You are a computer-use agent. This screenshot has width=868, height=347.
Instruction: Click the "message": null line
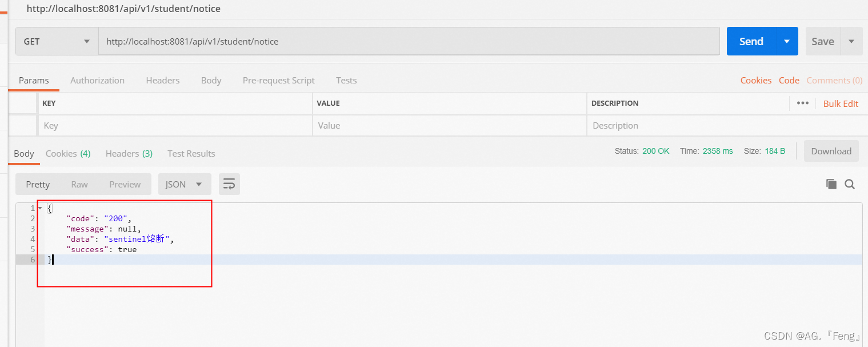103,229
